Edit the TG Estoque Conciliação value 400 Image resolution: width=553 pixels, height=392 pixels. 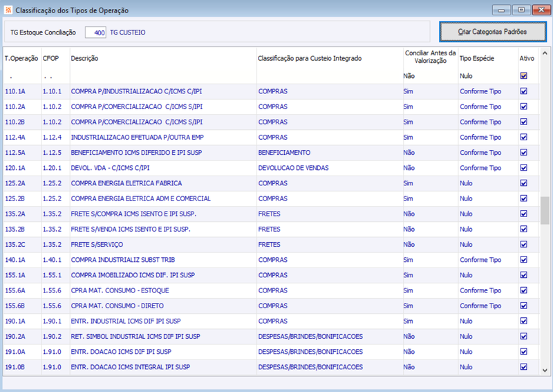point(95,32)
